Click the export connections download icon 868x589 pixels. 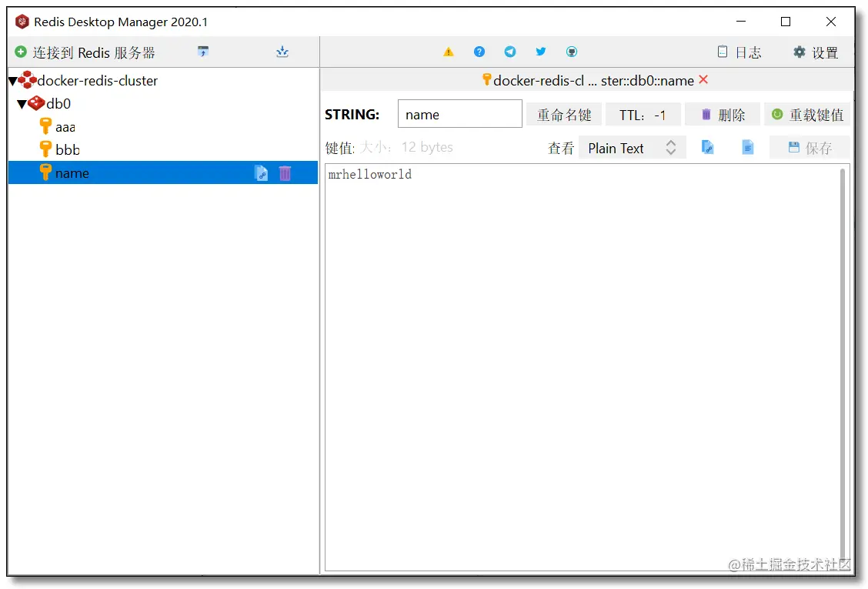[282, 52]
